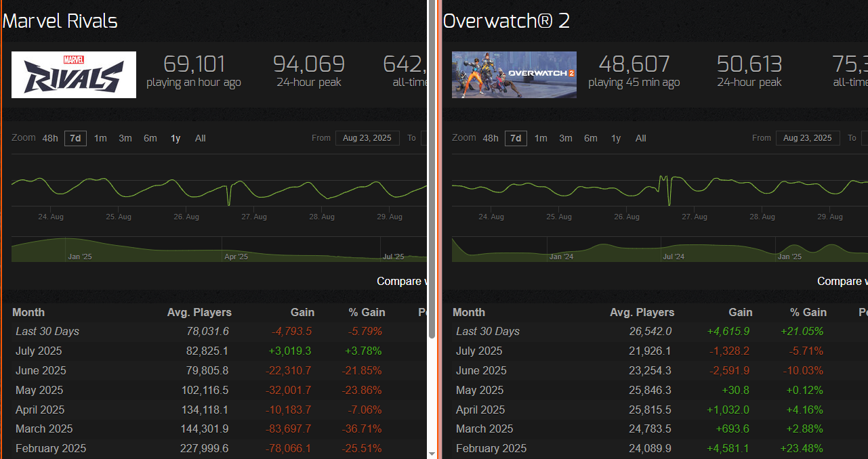Screen dimensions: 868x459
Task: Click the Overwatch® 2 page title
Action: [x=506, y=21]
